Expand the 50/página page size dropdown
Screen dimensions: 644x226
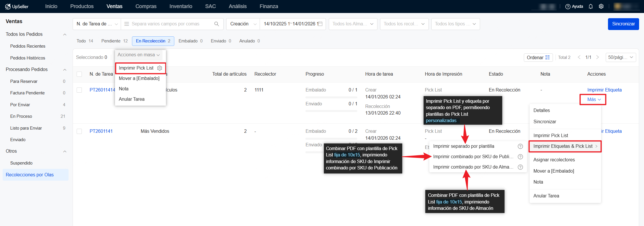tap(620, 57)
